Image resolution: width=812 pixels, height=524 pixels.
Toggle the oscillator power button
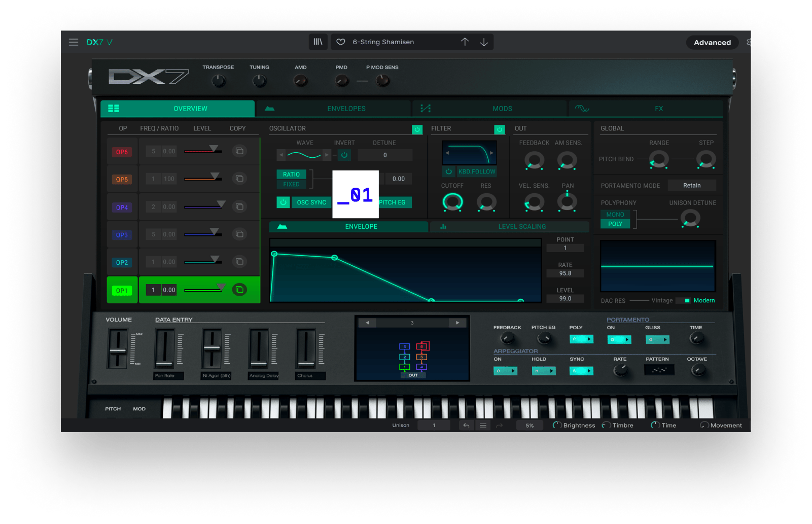[x=417, y=129]
